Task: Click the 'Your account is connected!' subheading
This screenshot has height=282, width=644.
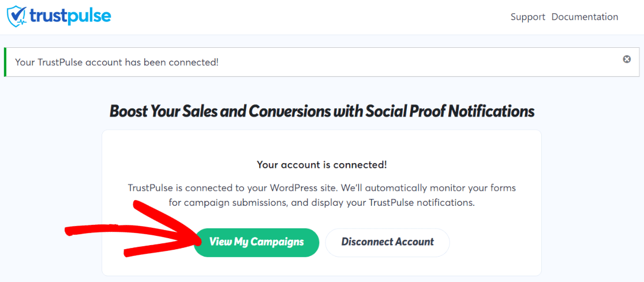Action: click(x=321, y=165)
